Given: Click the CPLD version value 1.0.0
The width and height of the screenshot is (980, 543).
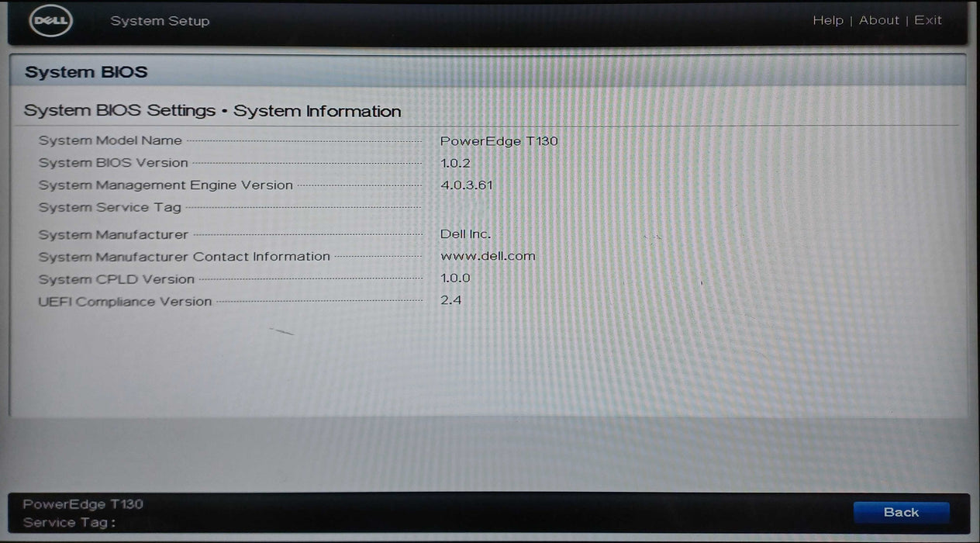Looking at the screenshot, I should tap(455, 278).
